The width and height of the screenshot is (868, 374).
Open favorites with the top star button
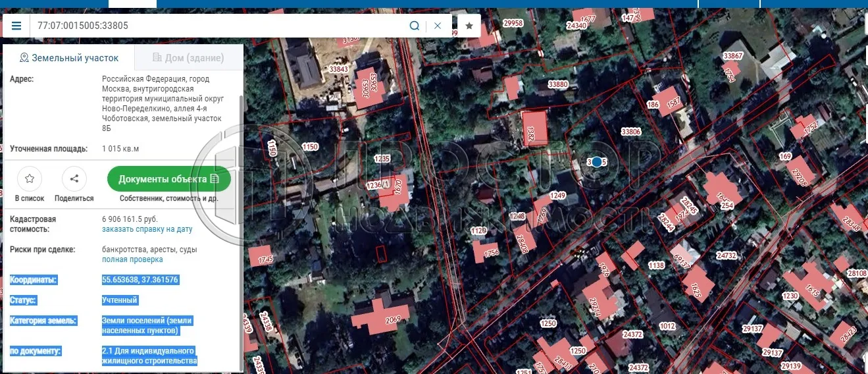[x=469, y=26]
